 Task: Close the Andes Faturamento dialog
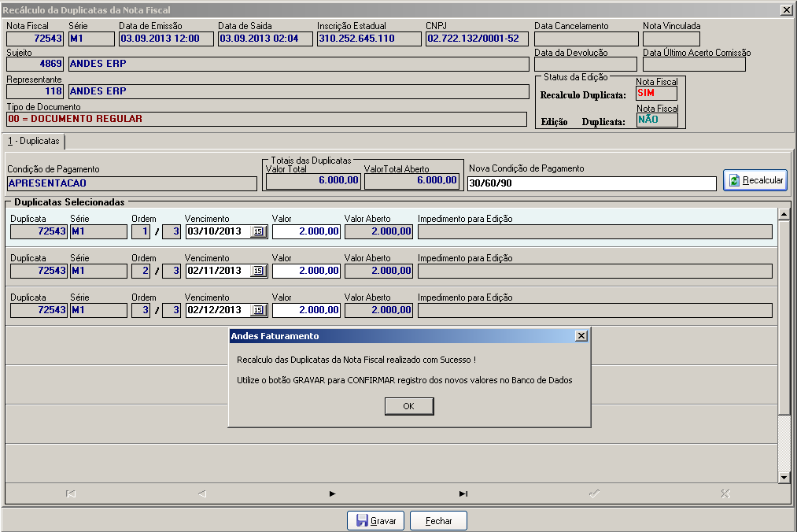pyautogui.click(x=581, y=336)
